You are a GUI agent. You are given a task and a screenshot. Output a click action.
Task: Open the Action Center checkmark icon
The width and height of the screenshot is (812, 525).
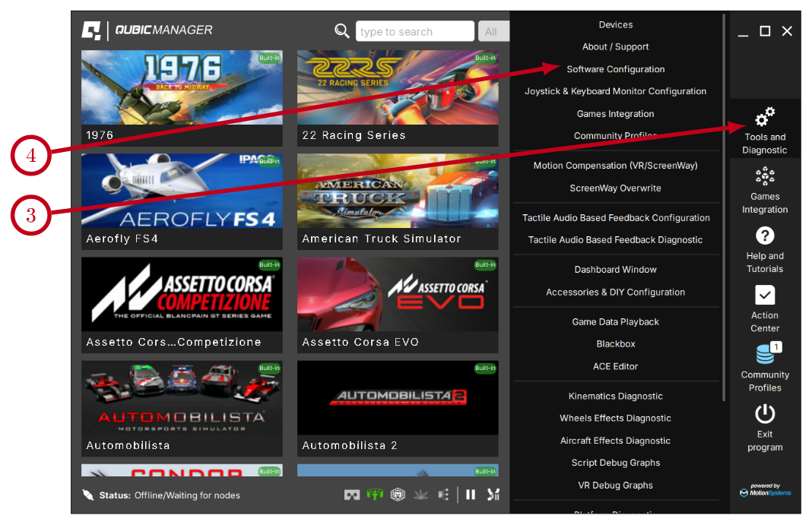(764, 308)
